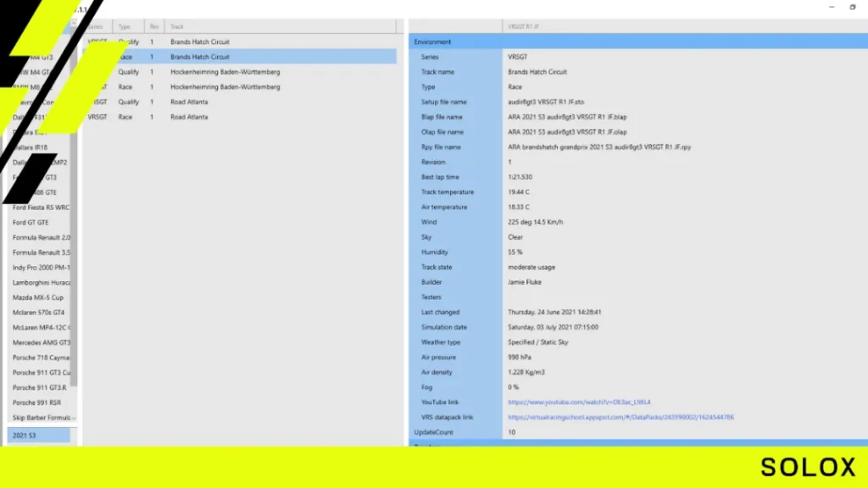Choose Mercedes AMG GT3 in car list

coord(41,342)
